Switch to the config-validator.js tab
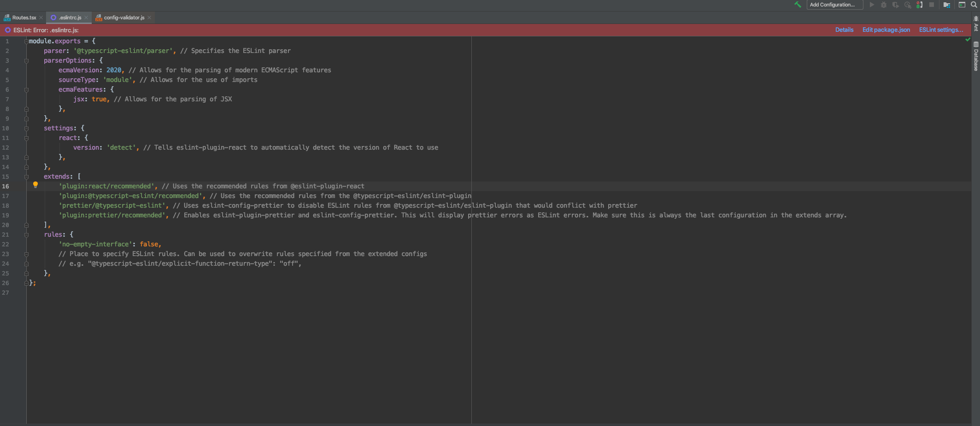Screen dimensions: 980x426 point(124,18)
